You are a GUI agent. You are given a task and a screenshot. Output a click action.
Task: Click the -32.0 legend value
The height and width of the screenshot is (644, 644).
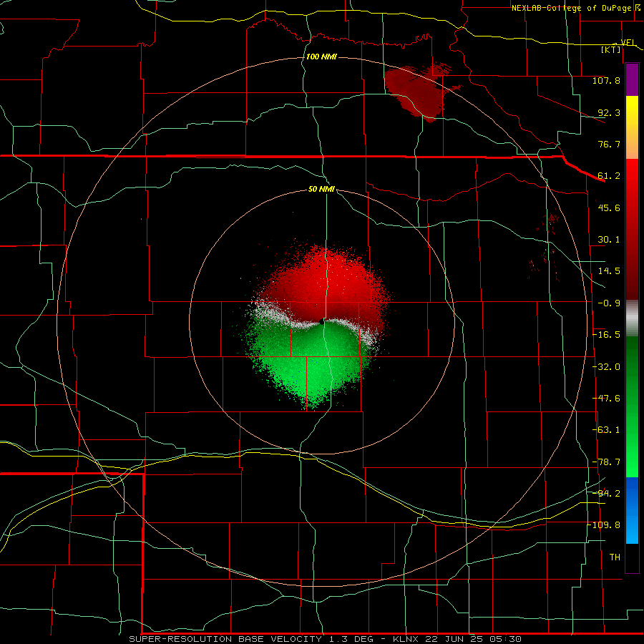click(606, 367)
